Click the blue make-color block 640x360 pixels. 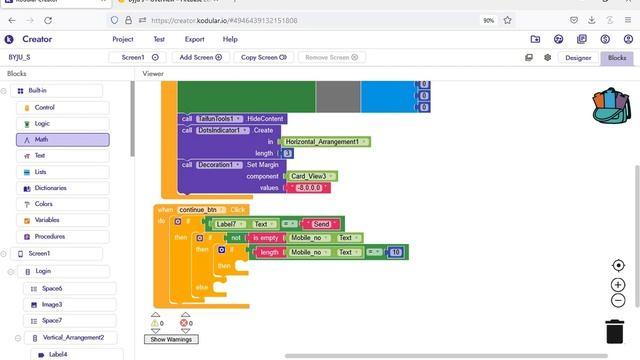click(x=388, y=96)
